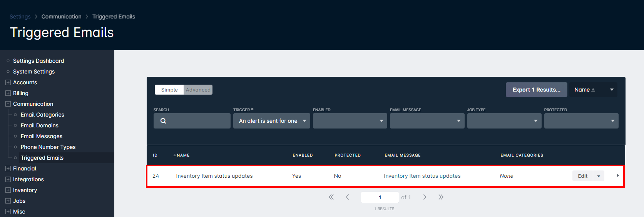Click Inventory Item status updates email message cell
This screenshot has height=217, width=644.
click(x=422, y=176)
